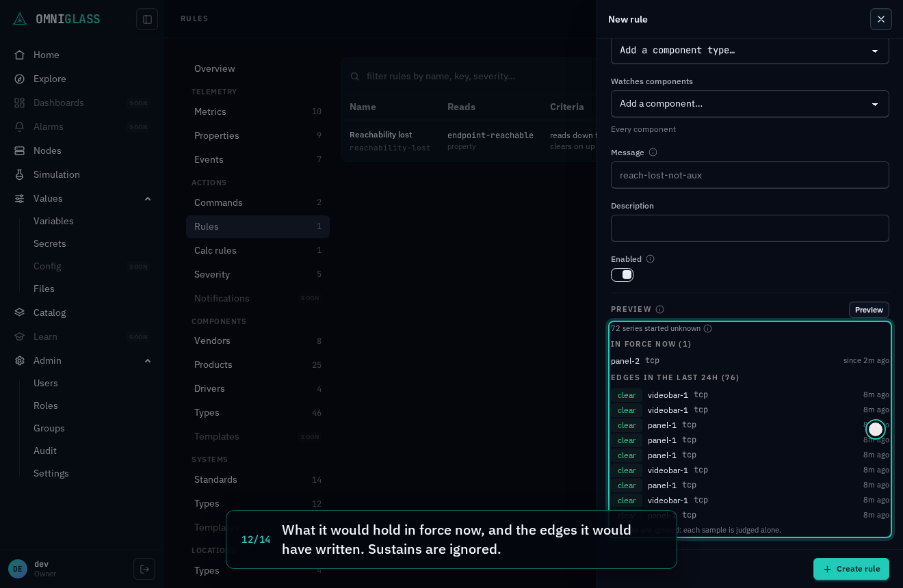Open the Products components item
The width and height of the screenshot is (903, 588).
258,364
